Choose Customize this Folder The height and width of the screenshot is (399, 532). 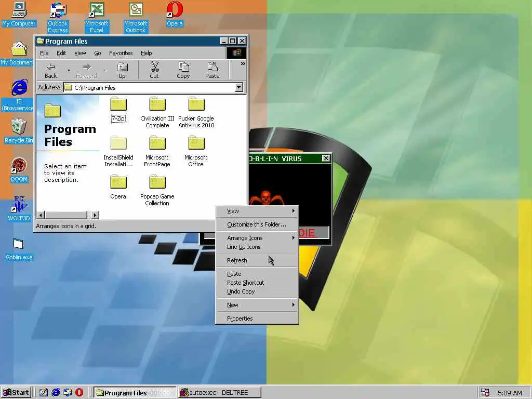point(257,224)
